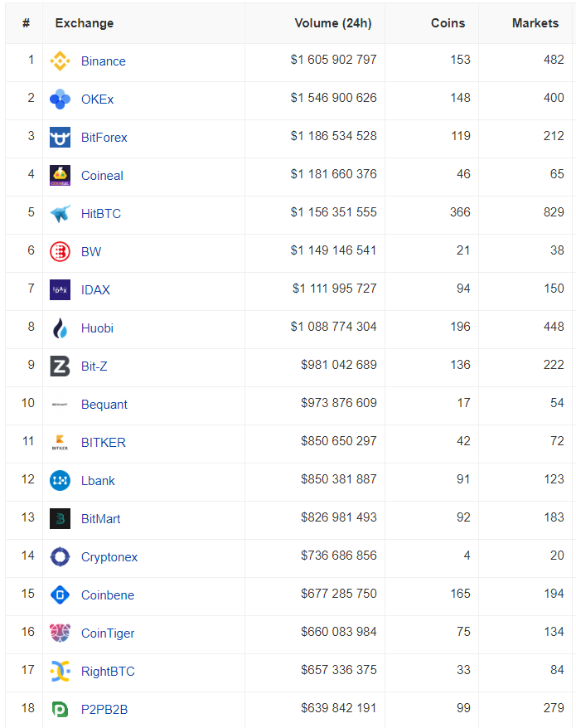Click the Bit-Z logo icon
This screenshot has width=576, height=728.
[x=60, y=366]
